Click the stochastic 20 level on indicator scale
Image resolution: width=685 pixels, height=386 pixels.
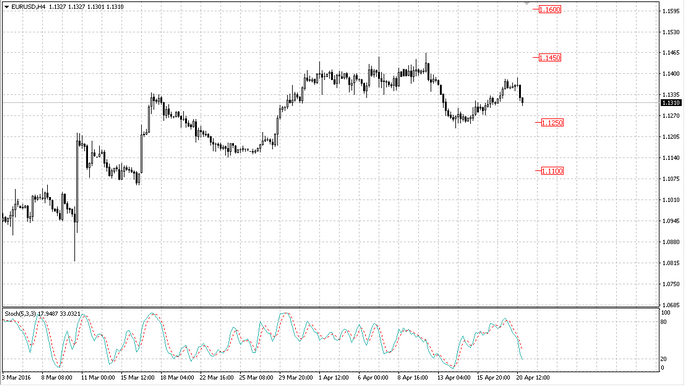pyautogui.click(x=664, y=359)
